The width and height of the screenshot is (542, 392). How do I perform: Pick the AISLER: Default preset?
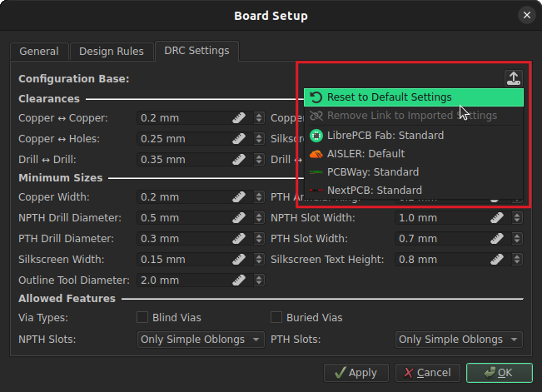coord(365,153)
